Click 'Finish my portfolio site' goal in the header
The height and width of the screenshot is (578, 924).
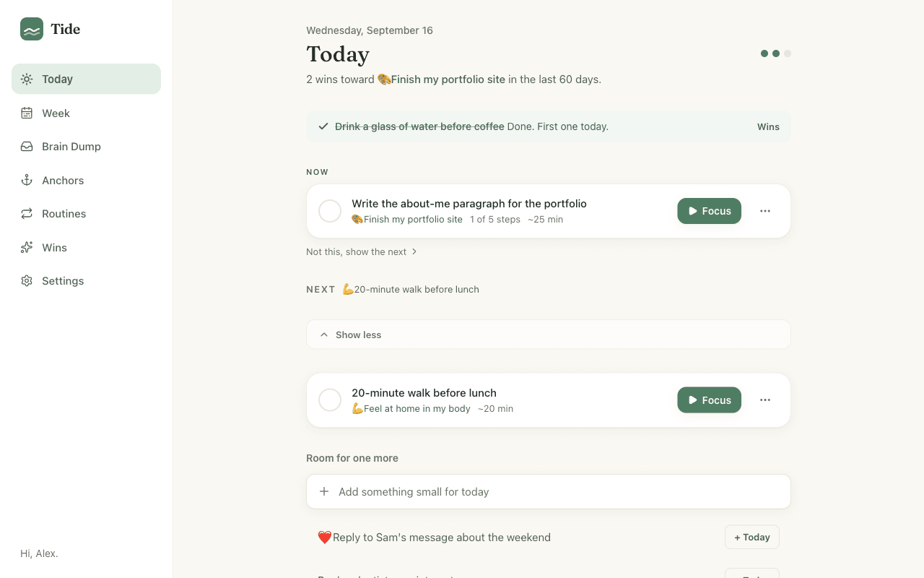[441, 79]
